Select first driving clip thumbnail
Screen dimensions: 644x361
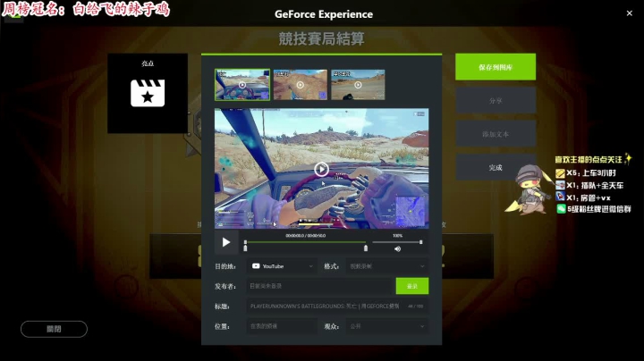(242, 85)
